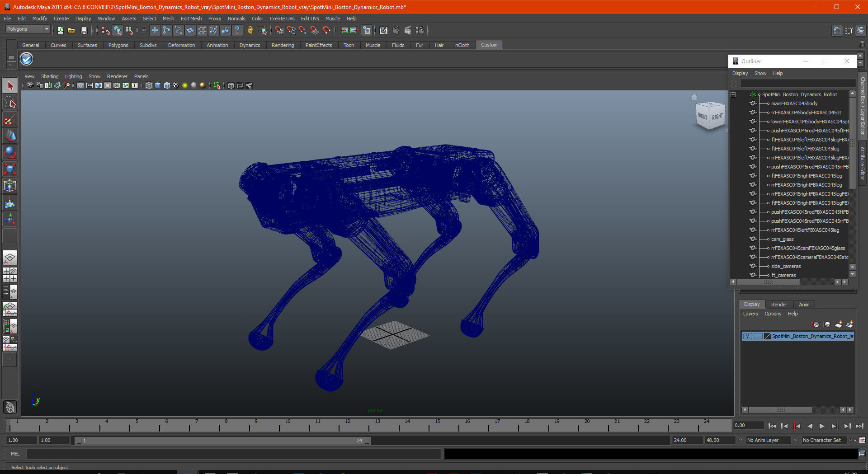Switch to Persp/Outliner layout
The width and height of the screenshot is (868, 474).
(10, 292)
